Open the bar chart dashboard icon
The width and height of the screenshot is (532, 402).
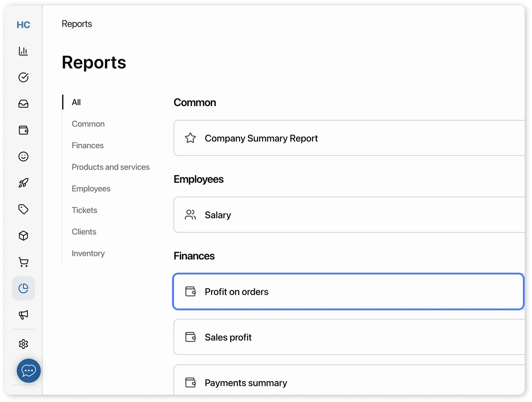23,51
